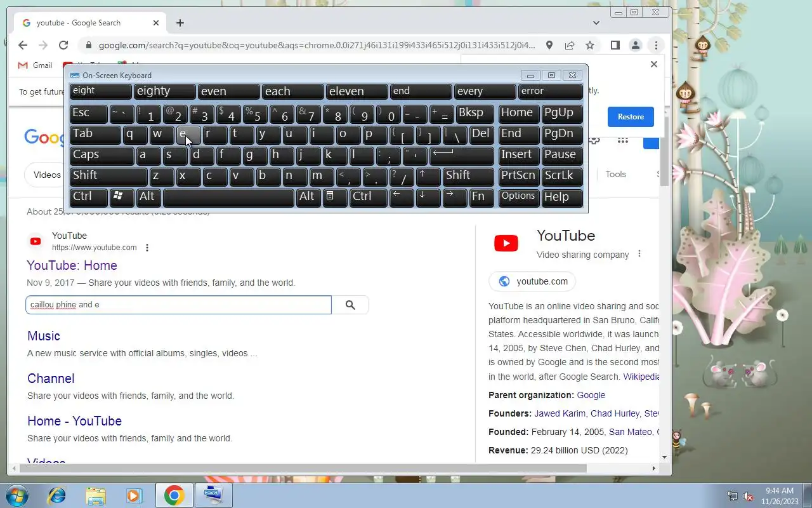The height and width of the screenshot is (508, 812).
Task: Click the up arrow key on keyboard
Action: point(428,176)
